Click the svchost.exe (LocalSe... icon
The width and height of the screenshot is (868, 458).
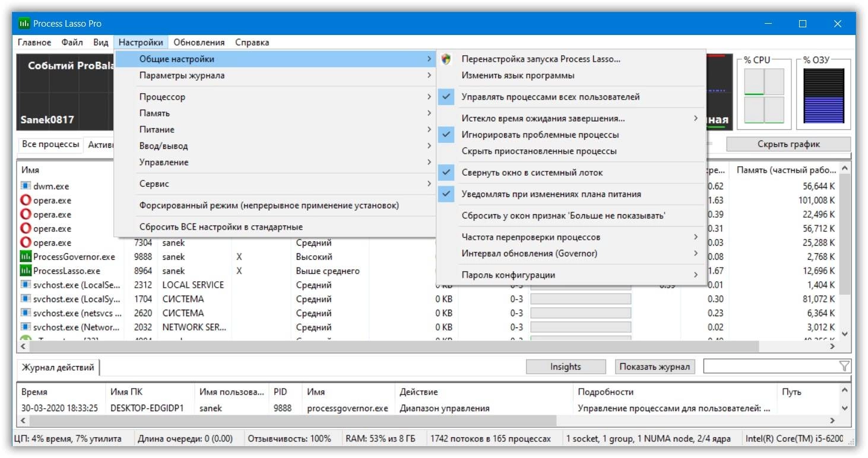click(26, 285)
